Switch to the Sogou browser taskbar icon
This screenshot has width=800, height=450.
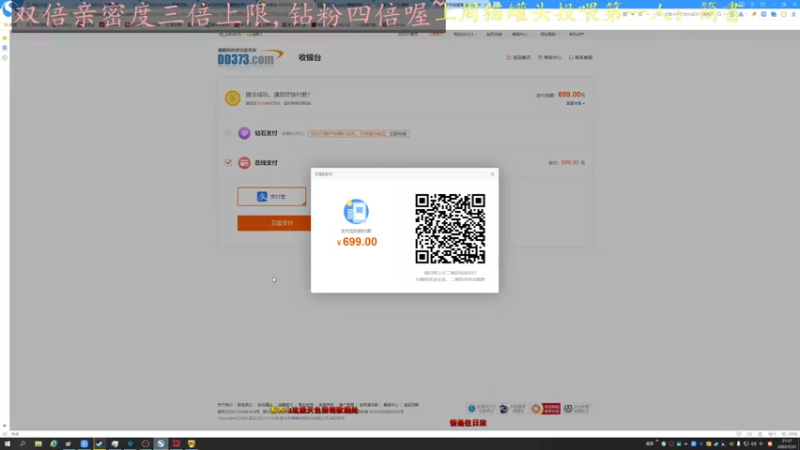pyautogui.click(x=161, y=444)
